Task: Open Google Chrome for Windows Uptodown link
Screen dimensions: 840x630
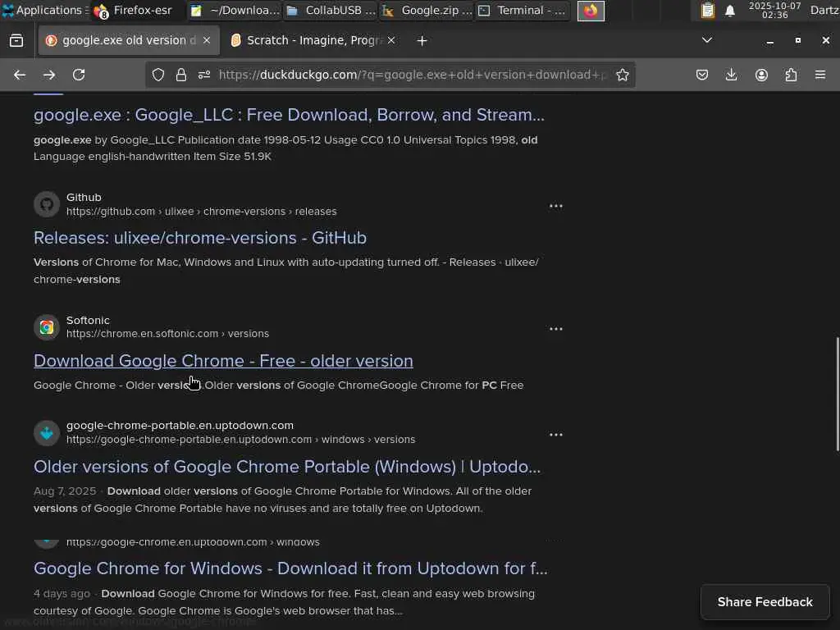Action: pyautogui.click(x=291, y=568)
